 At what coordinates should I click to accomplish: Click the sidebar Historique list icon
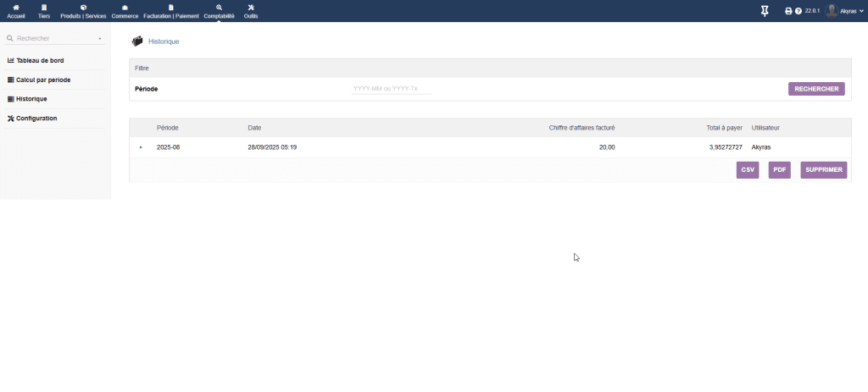point(10,99)
